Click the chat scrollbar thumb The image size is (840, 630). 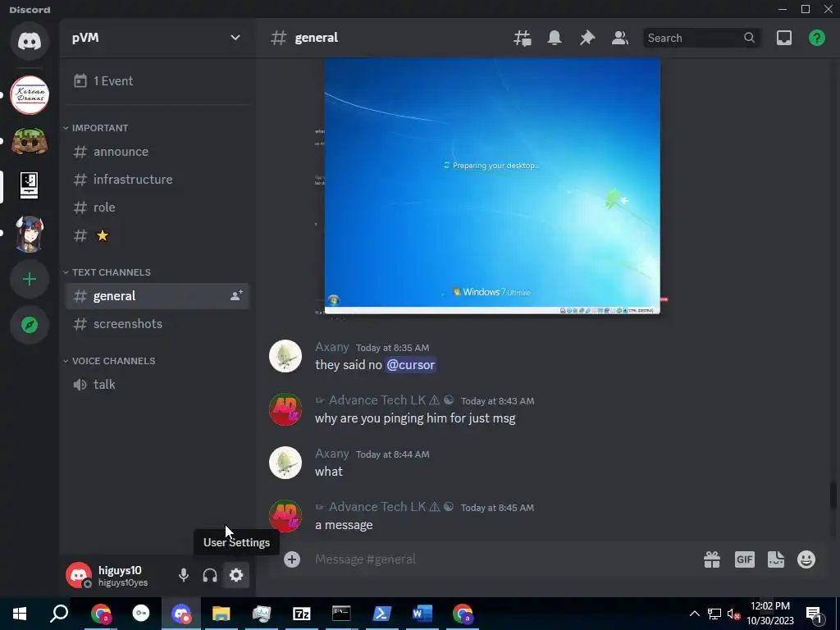point(833,495)
